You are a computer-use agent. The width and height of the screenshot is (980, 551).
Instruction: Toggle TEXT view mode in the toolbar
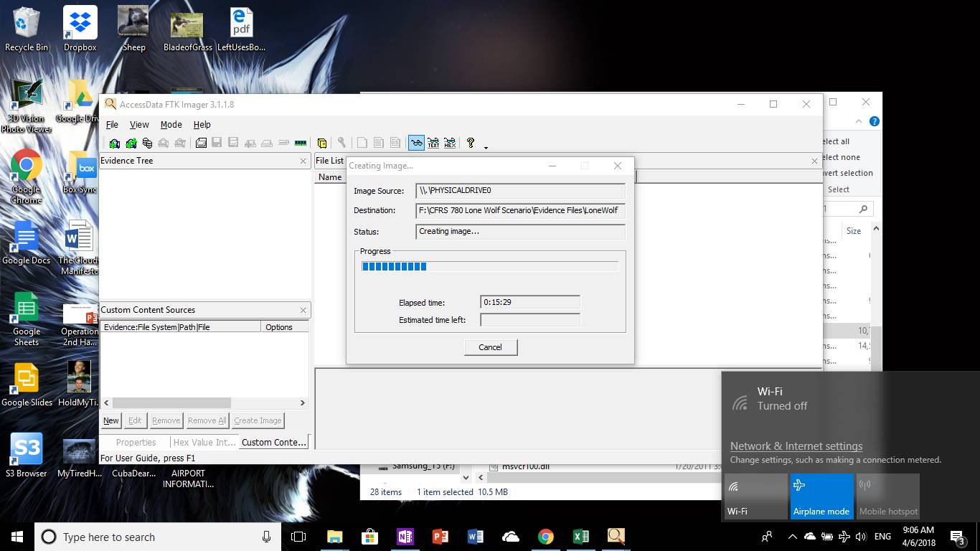[x=433, y=143]
